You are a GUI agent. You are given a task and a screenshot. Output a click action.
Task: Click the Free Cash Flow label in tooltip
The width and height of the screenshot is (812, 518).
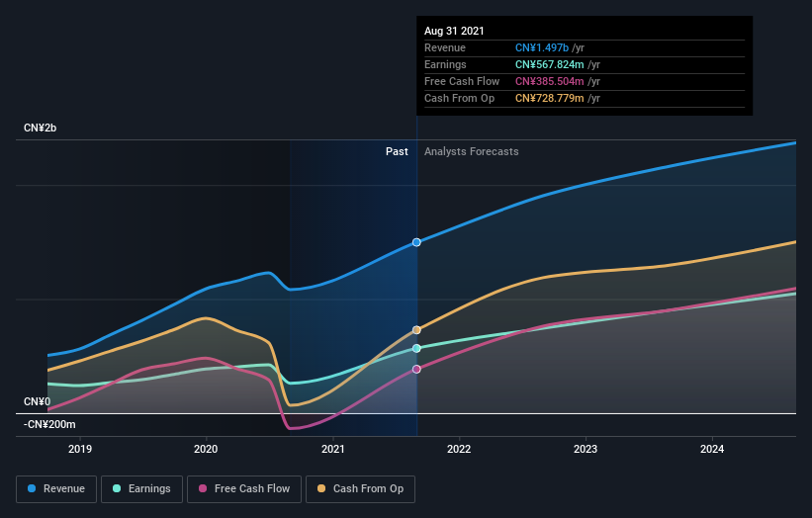[x=462, y=81]
